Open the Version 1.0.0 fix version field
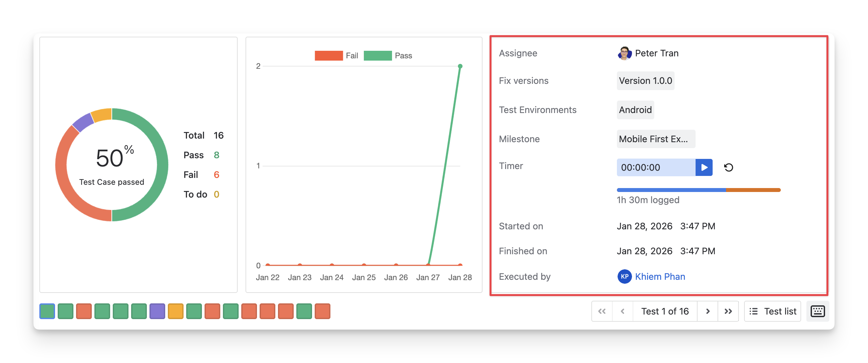 (645, 81)
